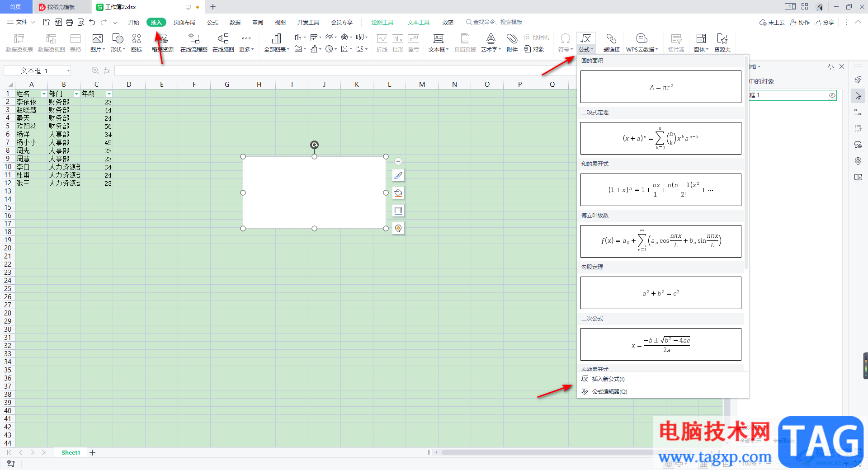The image size is (868, 470).
Task: Click the search commands input field
Action: tap(497, 22)
